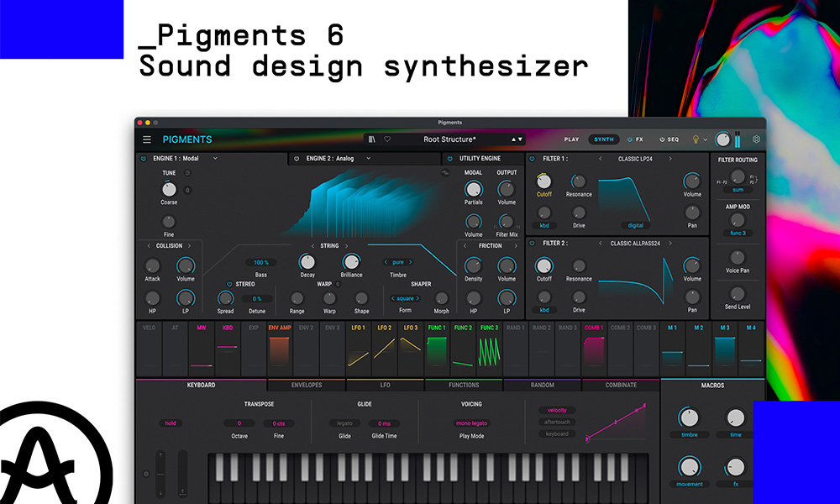Change shaper Form from square to next
This screenshot has height=504, width=840.
[x=417, y=298]
